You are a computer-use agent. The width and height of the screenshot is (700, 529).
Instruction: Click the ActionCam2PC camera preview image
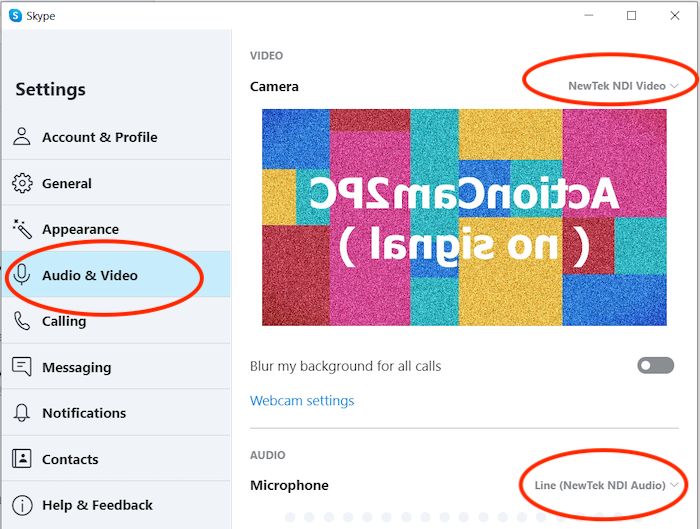(464, 217)
